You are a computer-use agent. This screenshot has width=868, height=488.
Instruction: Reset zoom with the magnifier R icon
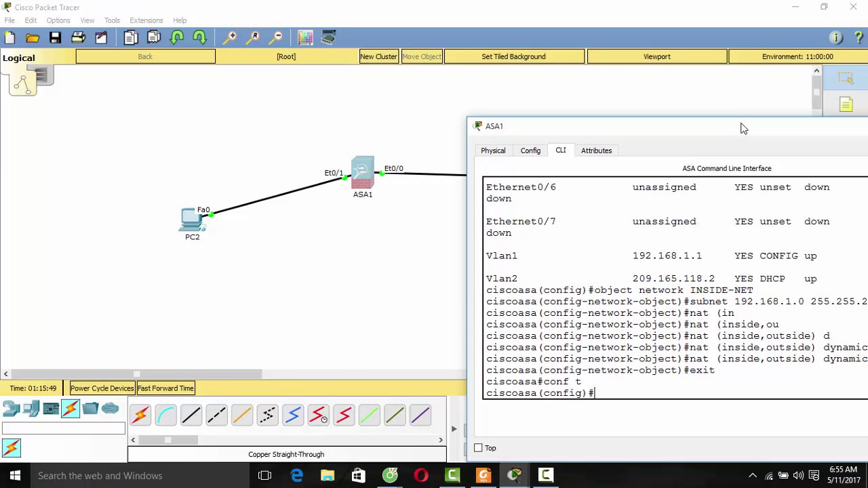pyautogui.click(x=253, y=38)
